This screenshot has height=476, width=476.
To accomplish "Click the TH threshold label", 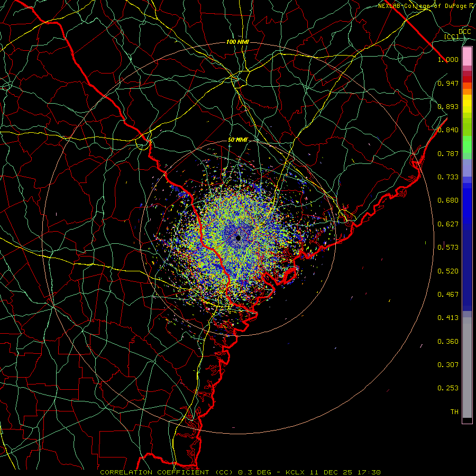I will 454,412.
